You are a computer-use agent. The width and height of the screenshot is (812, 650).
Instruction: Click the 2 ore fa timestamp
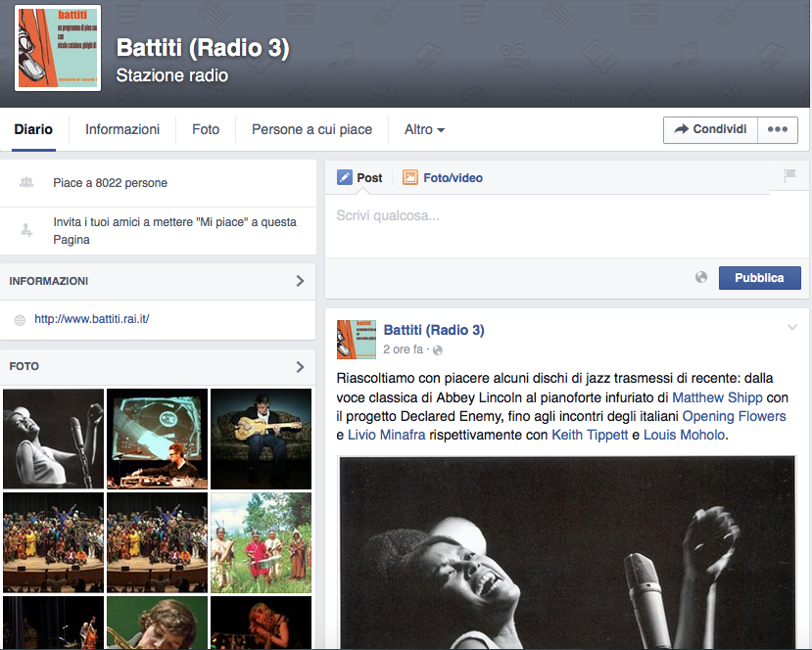point(403,349)
